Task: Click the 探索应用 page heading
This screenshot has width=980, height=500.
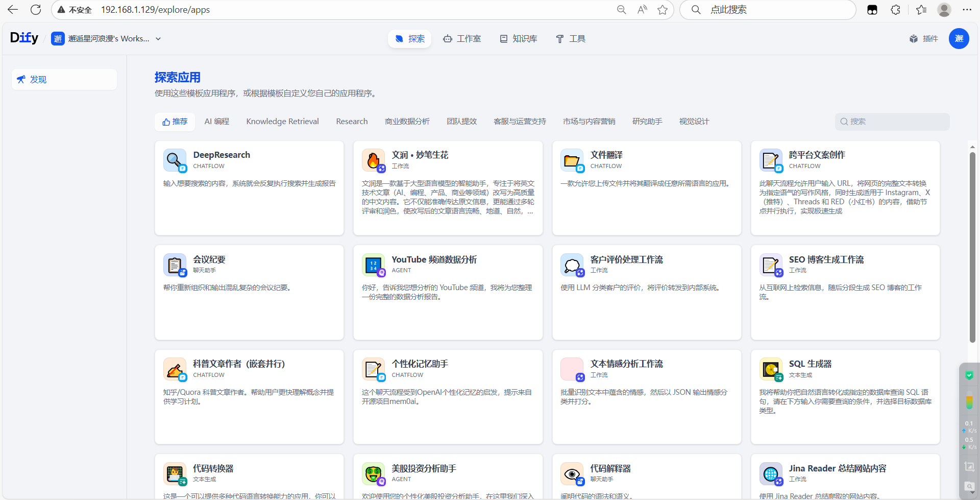Action: 178,78
